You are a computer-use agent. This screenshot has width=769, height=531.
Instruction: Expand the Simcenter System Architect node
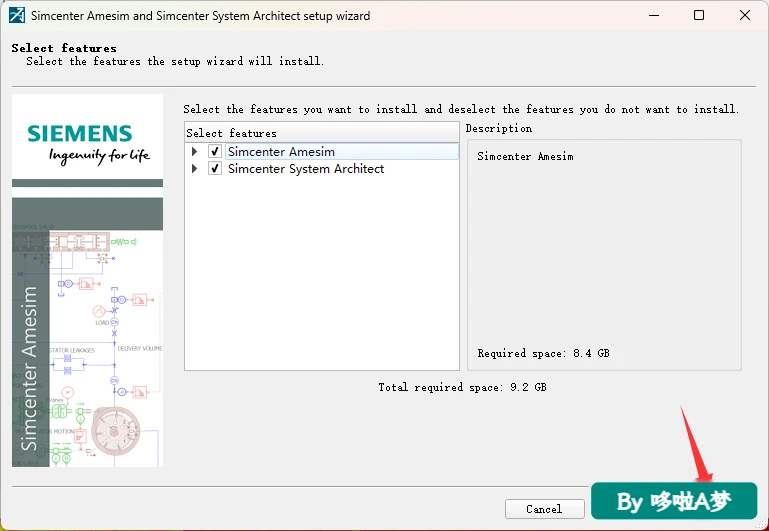[195, 169]
